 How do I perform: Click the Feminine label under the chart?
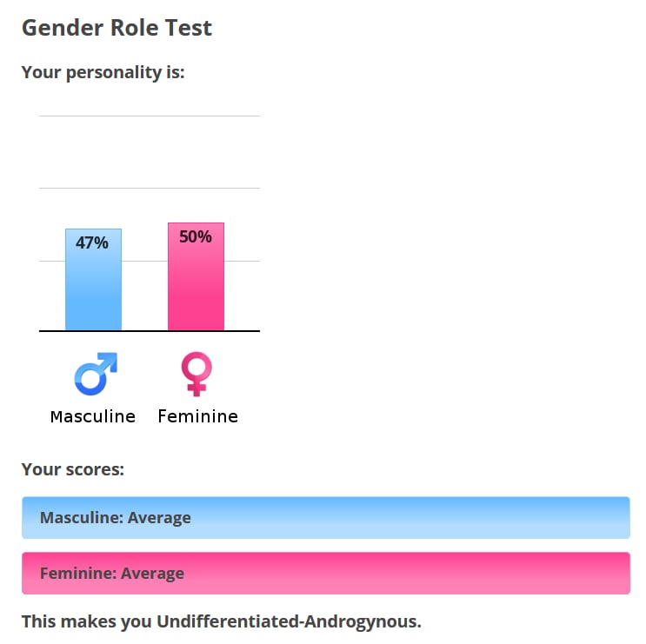(197, 416)
